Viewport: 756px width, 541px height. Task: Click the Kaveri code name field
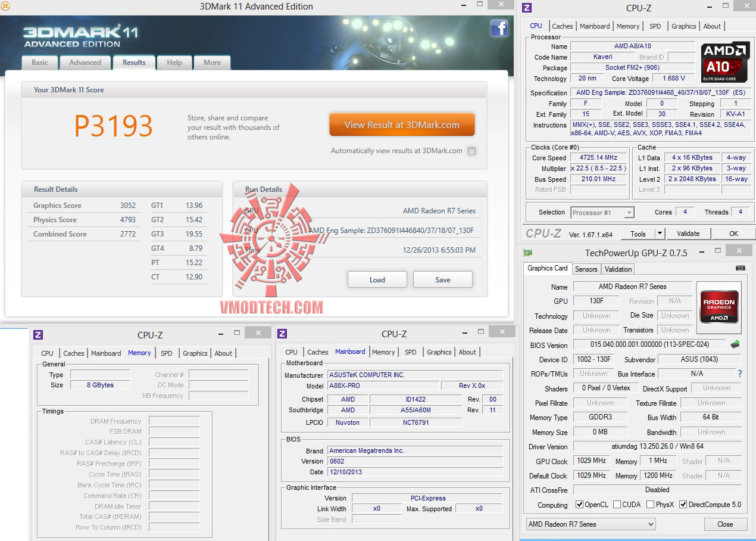[602, 57]
